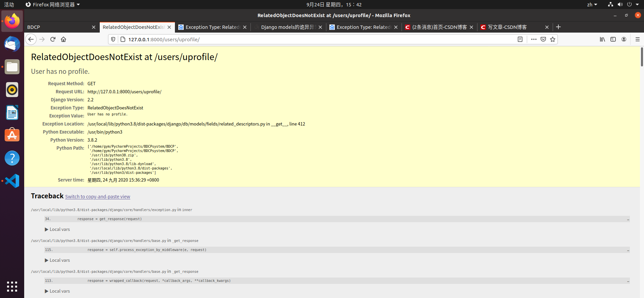This screenshot has width=644, height=298.
Task: Open Firefox account icon
Action: 624,39
